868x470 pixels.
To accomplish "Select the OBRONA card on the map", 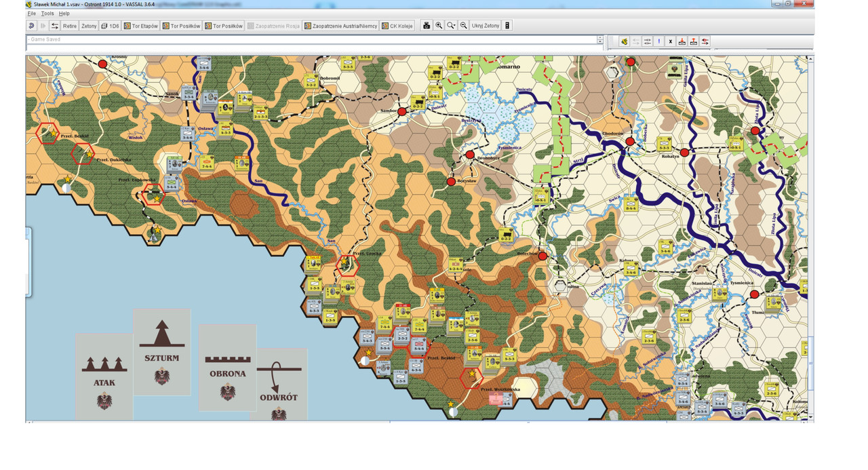I will coord(227,367).
